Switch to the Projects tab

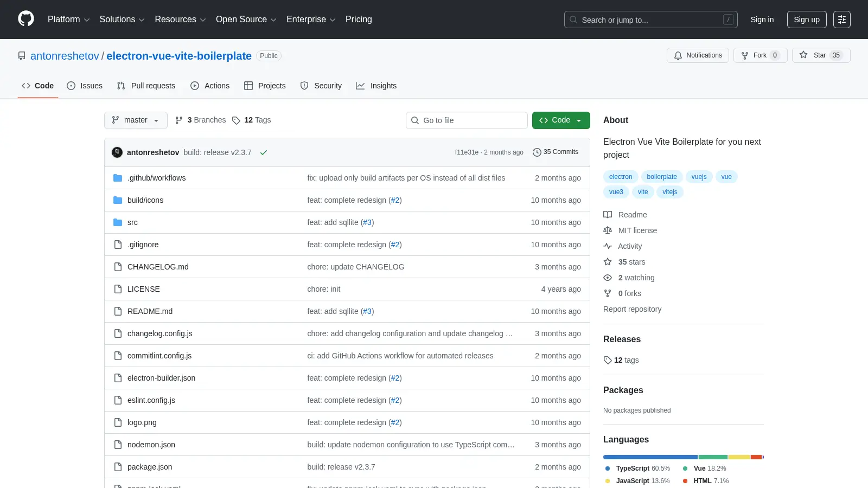click(x=265, y=86)
